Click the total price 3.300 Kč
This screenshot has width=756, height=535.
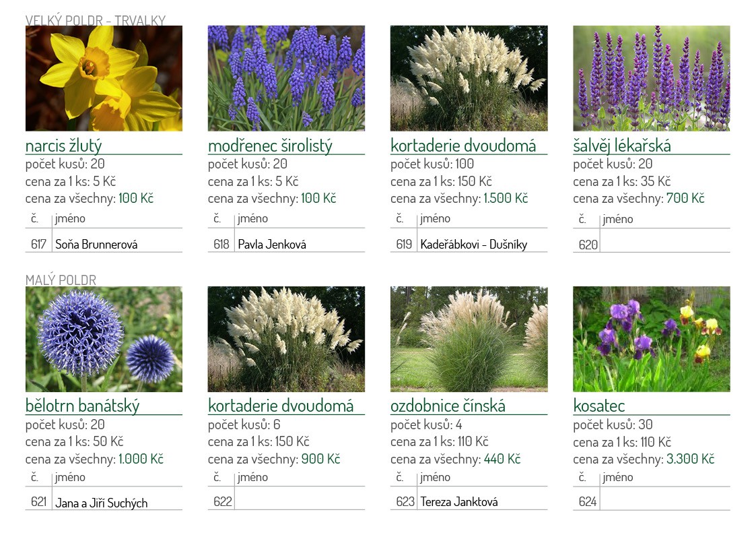point(690,459)
